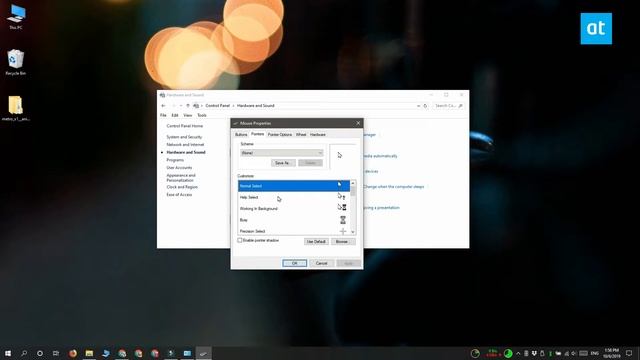The width and height of the screenshot is (640, 360).
Task: Open Programs category in sidebar
Action: [175, 160]
